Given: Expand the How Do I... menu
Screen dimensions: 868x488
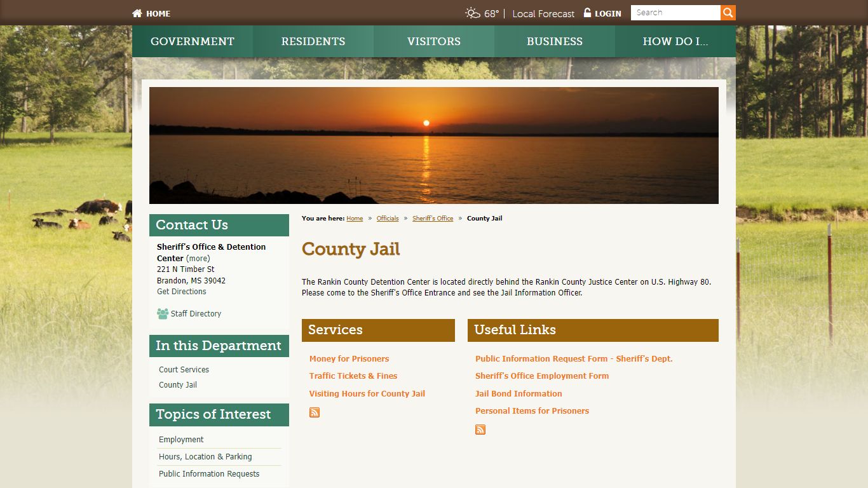Looking at the screenshot, I should coord(675,41).
